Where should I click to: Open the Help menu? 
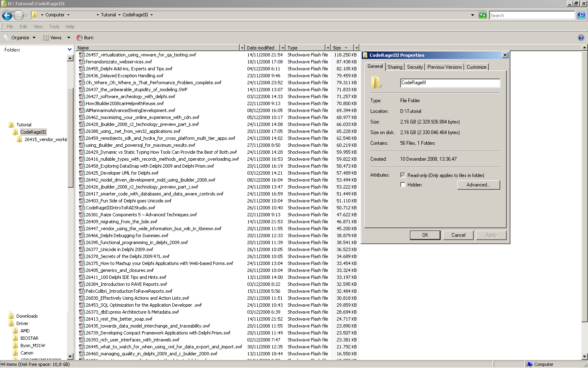coord(70,27)
